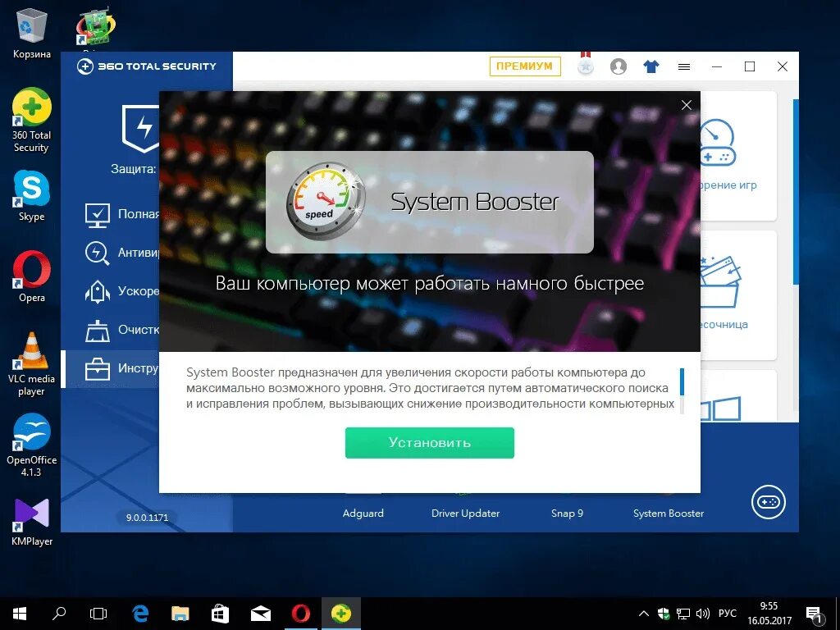Open the Skype desktop shortcut
The image size is (840, 630).
point(32,195)
